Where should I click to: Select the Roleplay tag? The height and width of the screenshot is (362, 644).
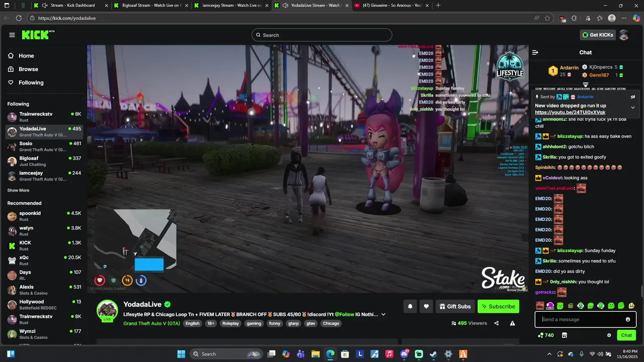pos(230,323)
